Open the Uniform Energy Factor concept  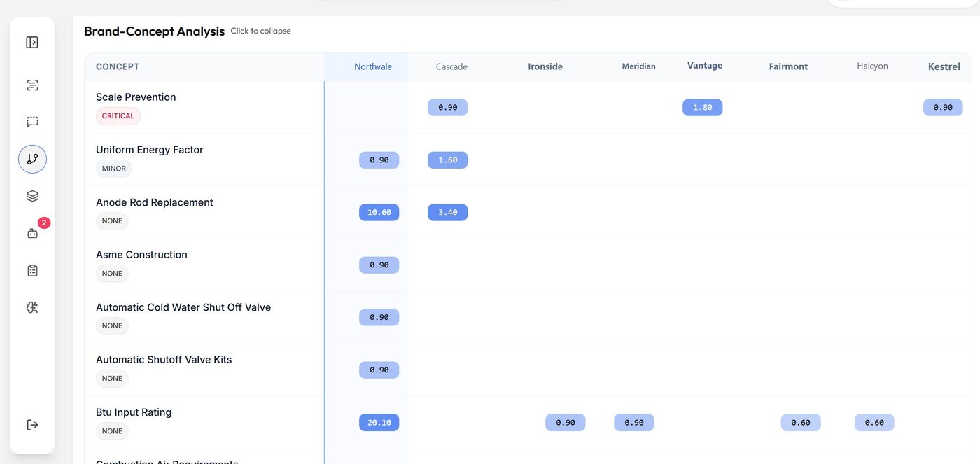pyautogui.click(x=149, y=150)
